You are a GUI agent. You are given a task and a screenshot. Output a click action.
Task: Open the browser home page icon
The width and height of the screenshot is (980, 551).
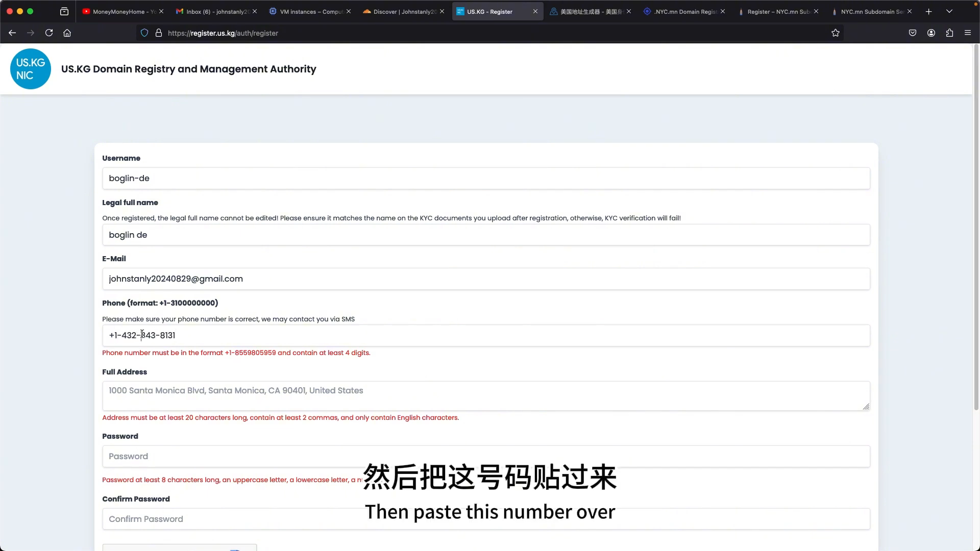click(x=67, y=33)
